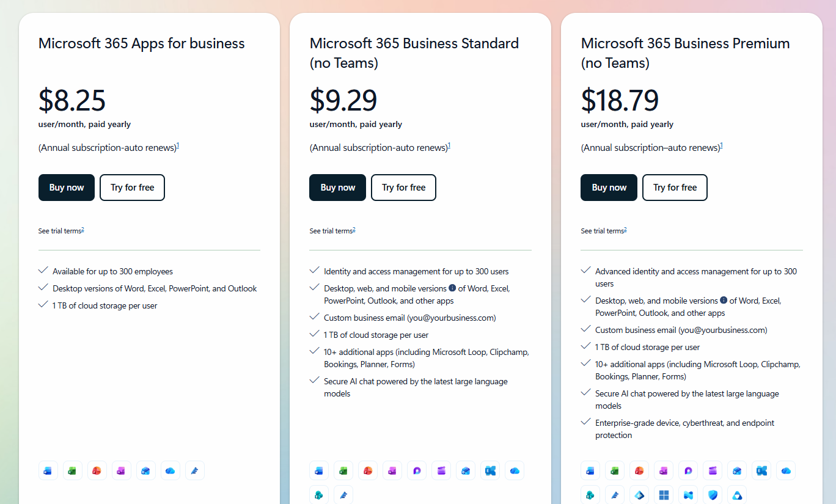Click the Excel icon in Business Premium card

click(x=615, y=470)
